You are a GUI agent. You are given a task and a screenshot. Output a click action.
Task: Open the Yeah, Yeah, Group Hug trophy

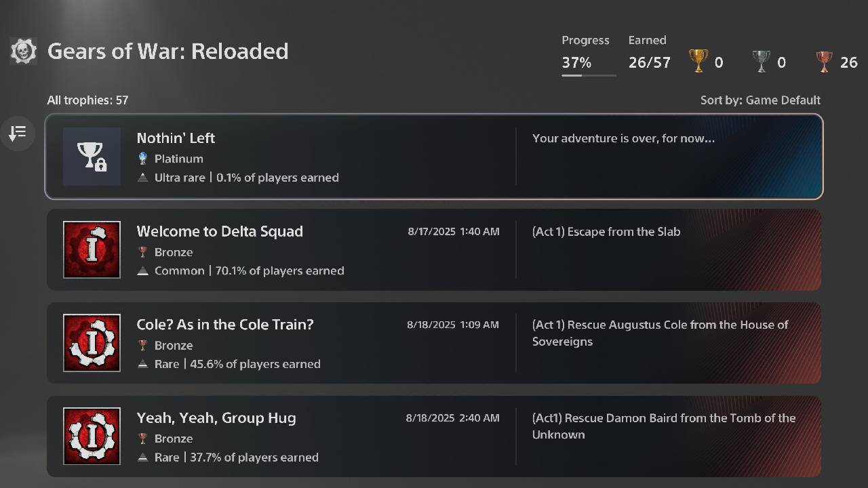tap(434, 436)
